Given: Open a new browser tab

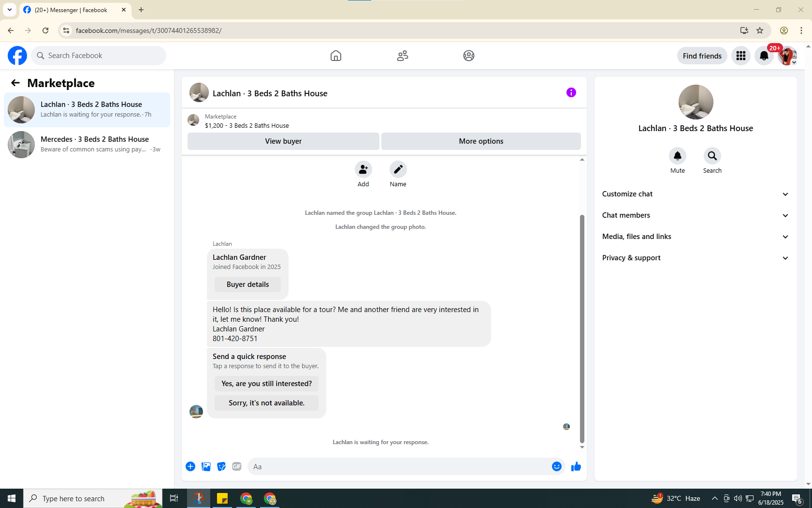Looking at the screenshot, I should tap(141, 10).
